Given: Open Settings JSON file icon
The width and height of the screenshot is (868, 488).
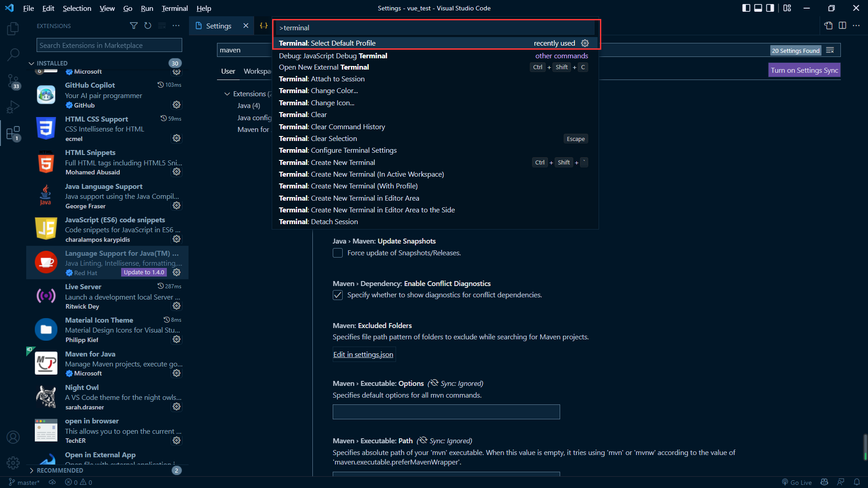Looking at the screenshot, I should tap(828, 26).
